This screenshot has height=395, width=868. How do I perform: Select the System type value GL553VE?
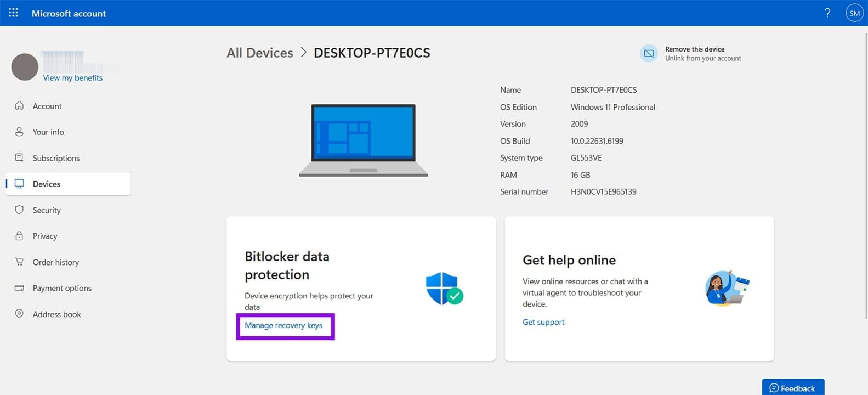[586, 157]
